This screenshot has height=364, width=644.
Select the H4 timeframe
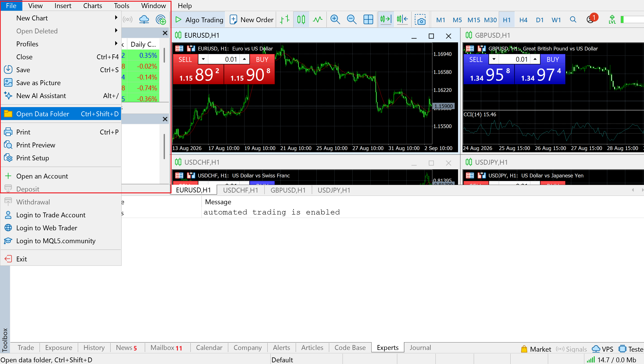point(523,20)
